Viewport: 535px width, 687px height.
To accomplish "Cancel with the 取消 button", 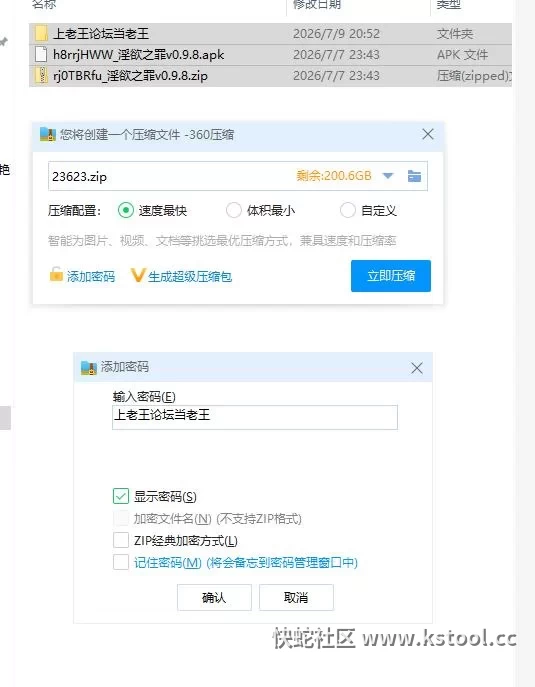I will pyautogui.click(x=296, y=597).
